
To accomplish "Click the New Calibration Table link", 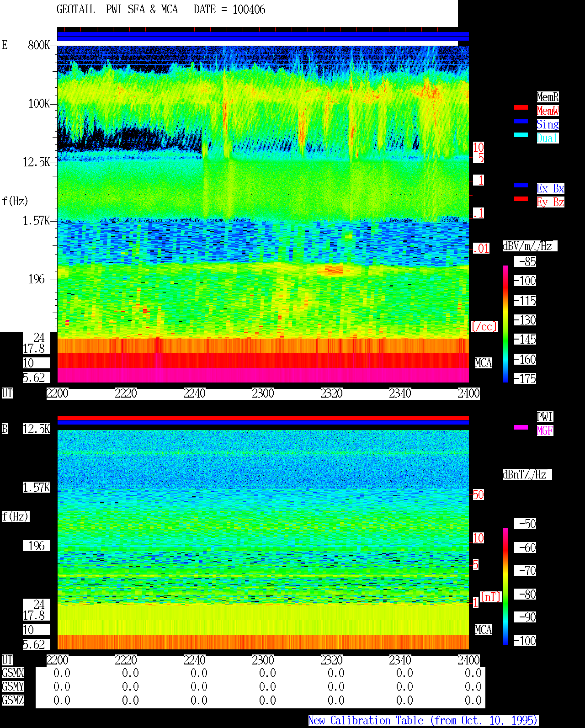I will (423, 721).
